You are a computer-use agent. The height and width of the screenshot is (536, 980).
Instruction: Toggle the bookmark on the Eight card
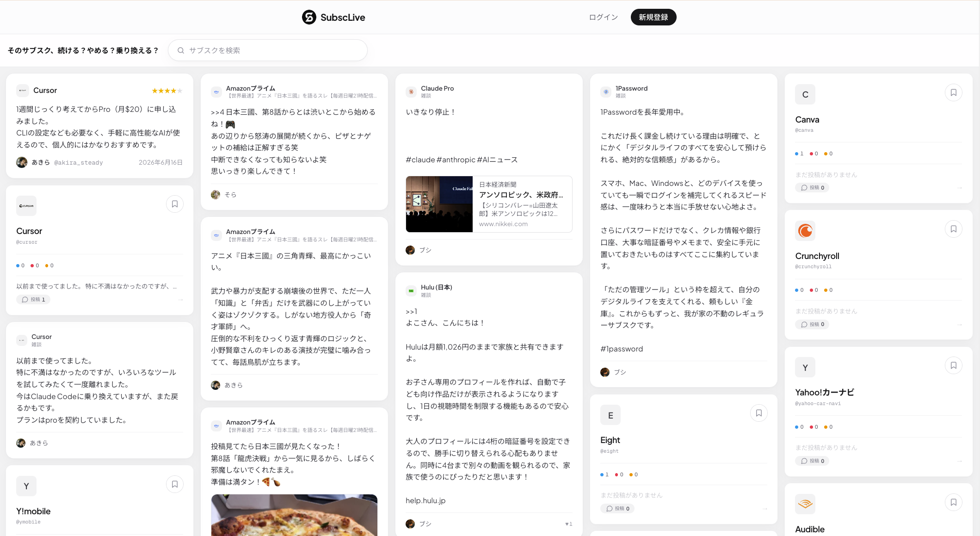(759, 413)
